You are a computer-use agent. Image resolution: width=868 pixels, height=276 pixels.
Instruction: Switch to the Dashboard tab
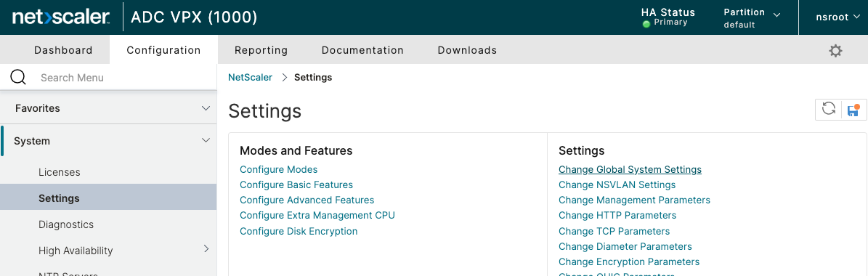point(63,50)
